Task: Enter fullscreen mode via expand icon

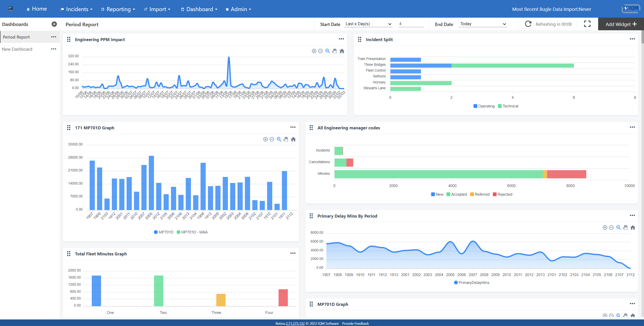Action: (x=587, y=24)
